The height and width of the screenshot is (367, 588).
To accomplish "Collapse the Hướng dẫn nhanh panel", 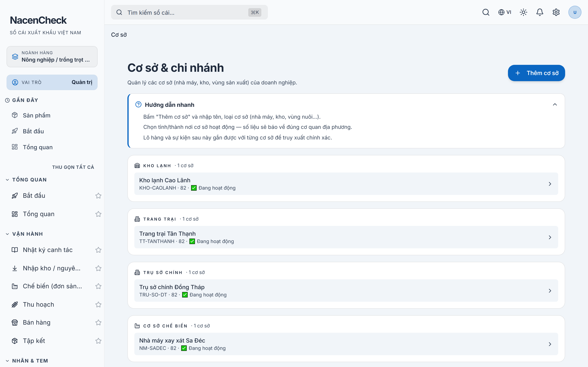I will [x=555, y=104].
